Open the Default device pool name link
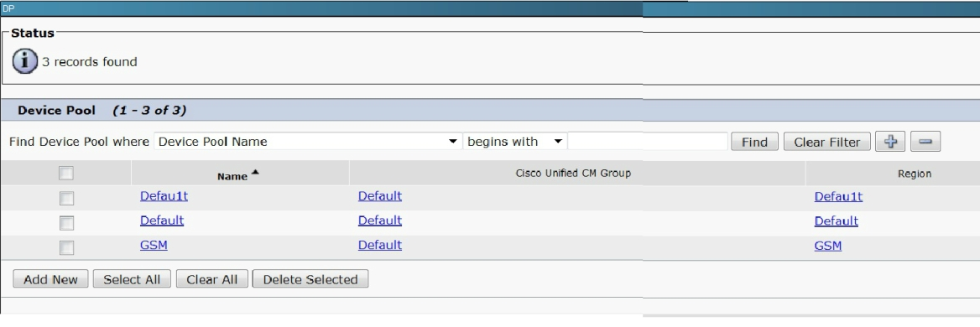This screenshot has width=980, height=327. click(162, 221)
